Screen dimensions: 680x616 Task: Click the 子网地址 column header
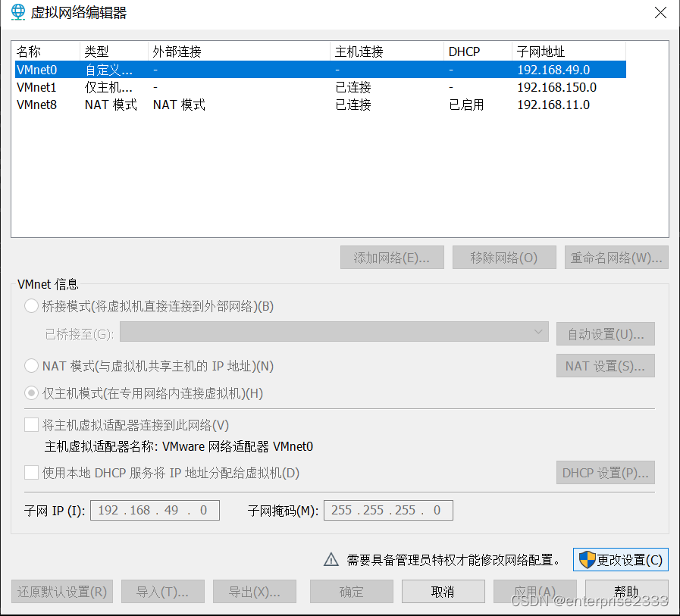569,52
